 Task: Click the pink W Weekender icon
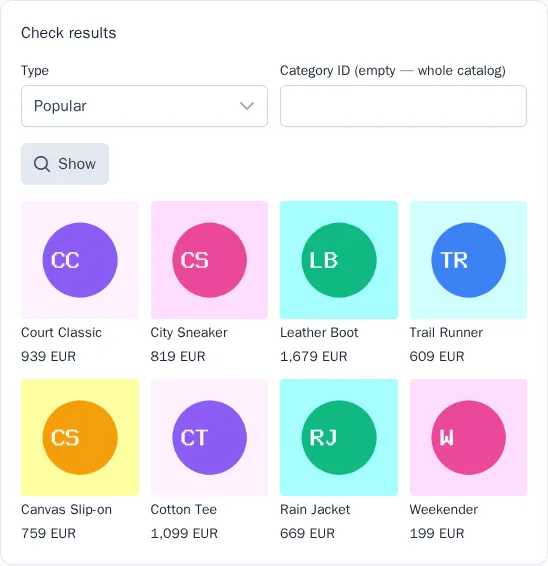click(468, 437)
